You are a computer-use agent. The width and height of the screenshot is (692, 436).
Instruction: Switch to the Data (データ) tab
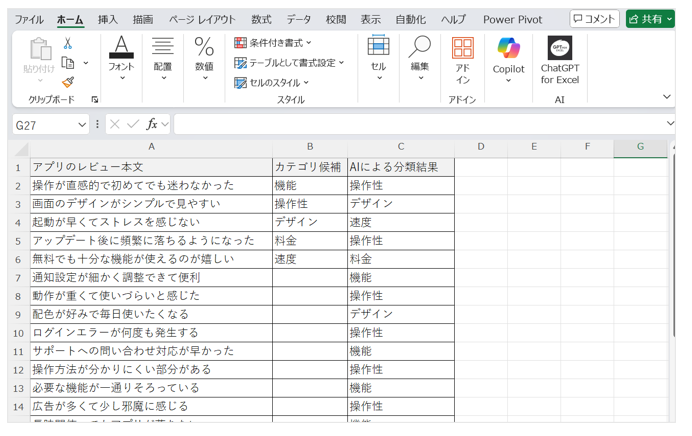[299, 19]
